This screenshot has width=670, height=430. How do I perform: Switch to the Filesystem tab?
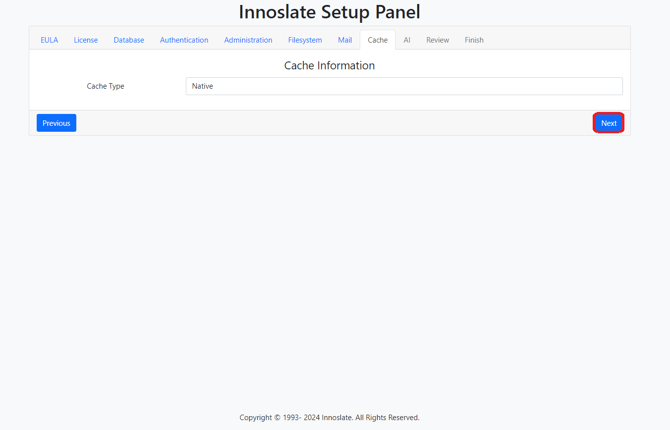click(305, 40)
